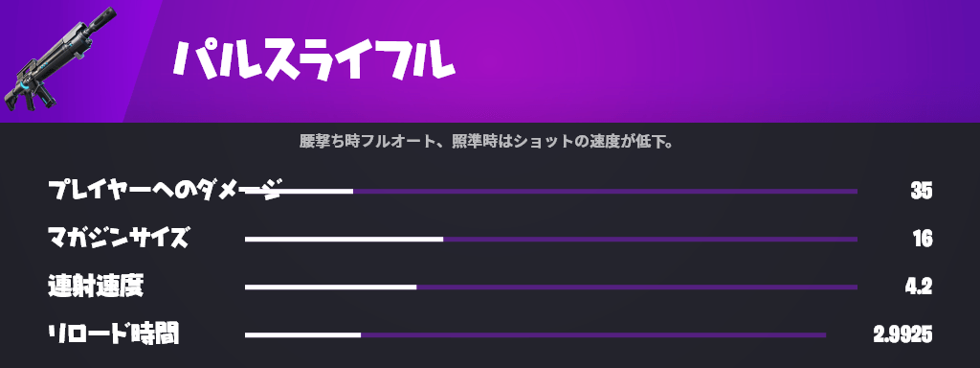Click the magazine size bar's white fill
The height and width of the screenshot is (368, 980).
344,239
